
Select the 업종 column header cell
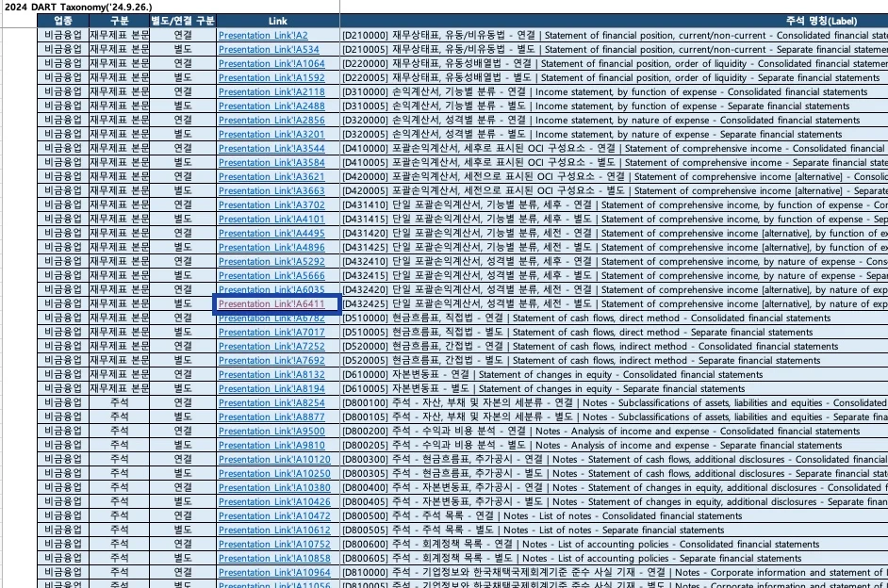[63, 21]
